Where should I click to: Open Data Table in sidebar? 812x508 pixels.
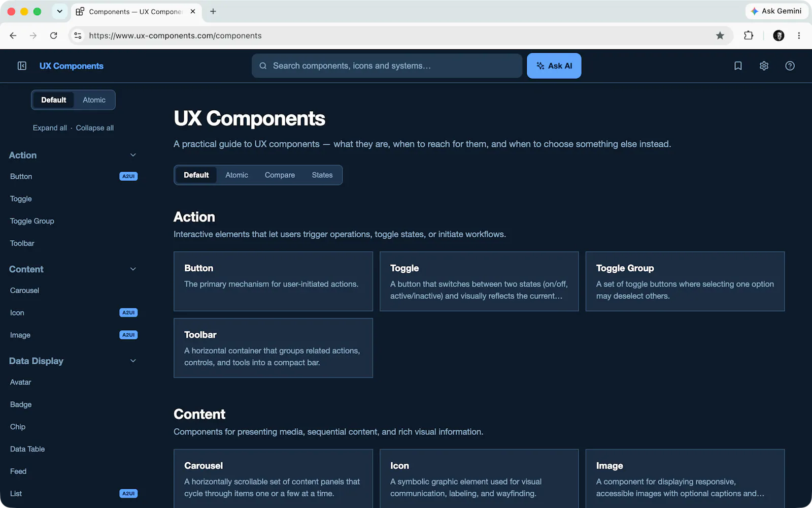click(27, 449)
